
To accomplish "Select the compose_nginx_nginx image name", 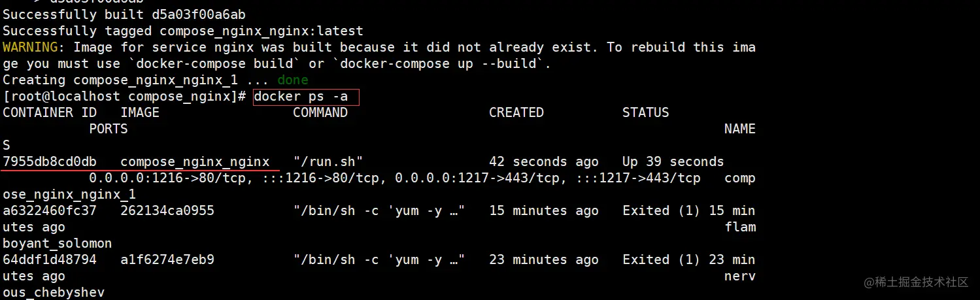I will [x=195, y=162].
